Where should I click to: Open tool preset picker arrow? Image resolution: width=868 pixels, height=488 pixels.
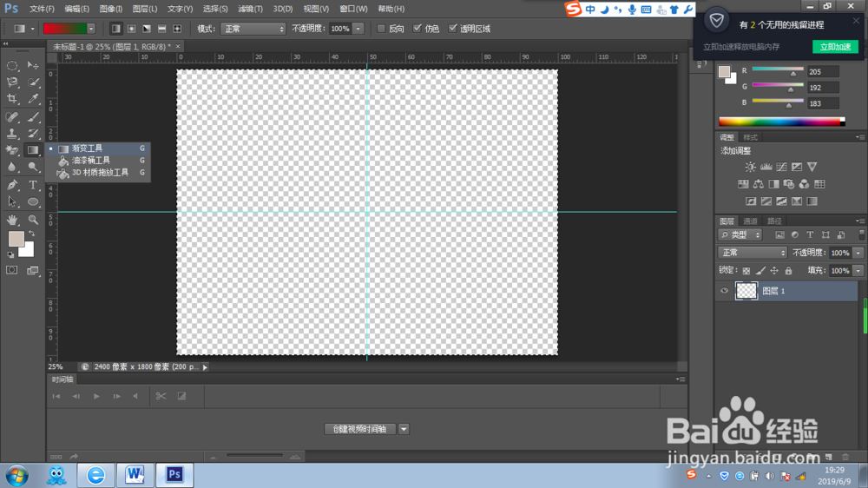(32, 29)
